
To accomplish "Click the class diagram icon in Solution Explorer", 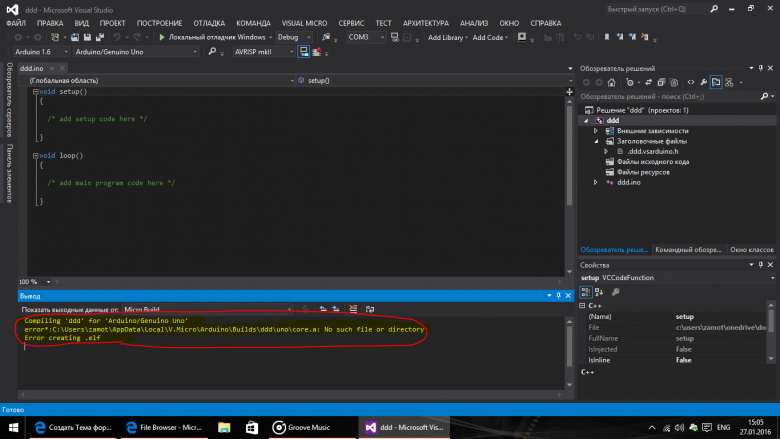I will pyautogui.click(x=729, y=83).
